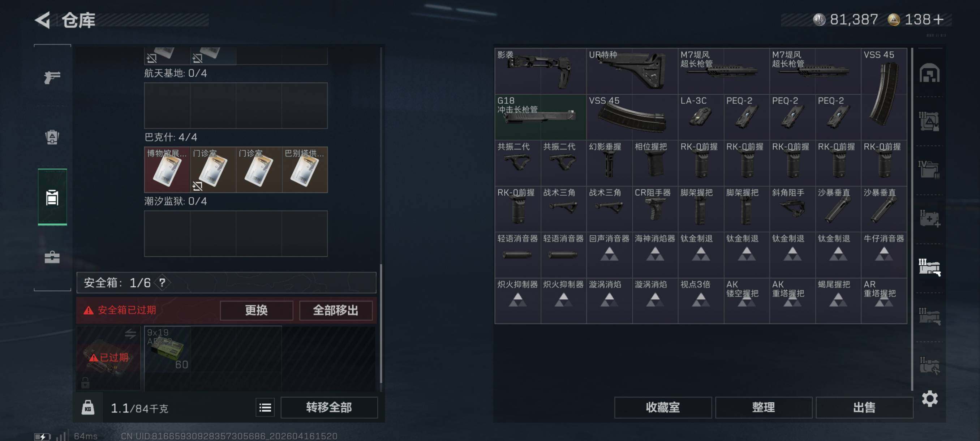
Task: Select the G18 冲击长枪管 item thumbnail
Action: tap(540, 117)
